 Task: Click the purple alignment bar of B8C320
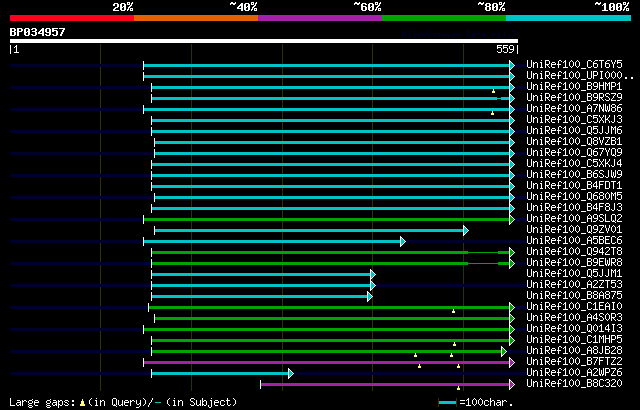coord(388,384)
